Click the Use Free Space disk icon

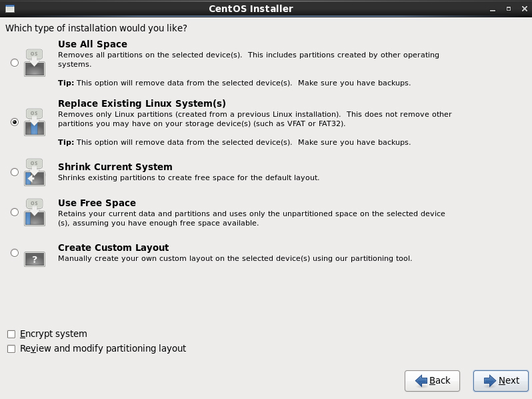click(34, 212)
